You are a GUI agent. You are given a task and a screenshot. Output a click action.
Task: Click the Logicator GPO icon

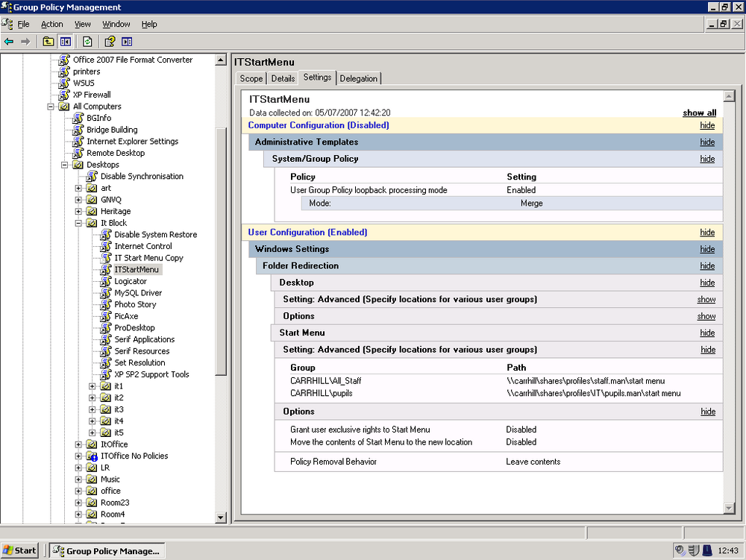tap(106, 281)
